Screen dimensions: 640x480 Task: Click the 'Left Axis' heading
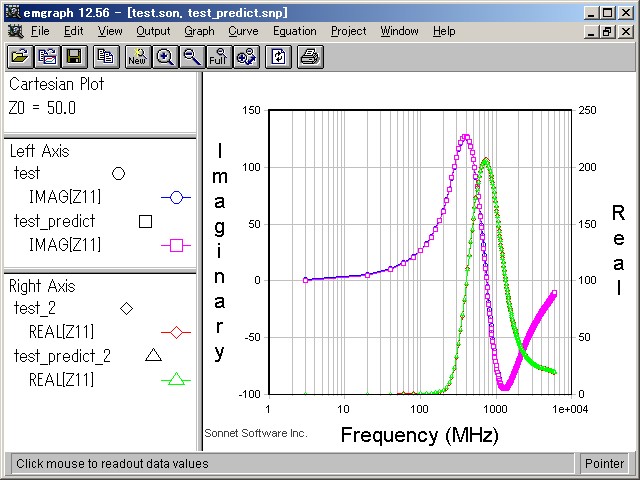point(40,151)
